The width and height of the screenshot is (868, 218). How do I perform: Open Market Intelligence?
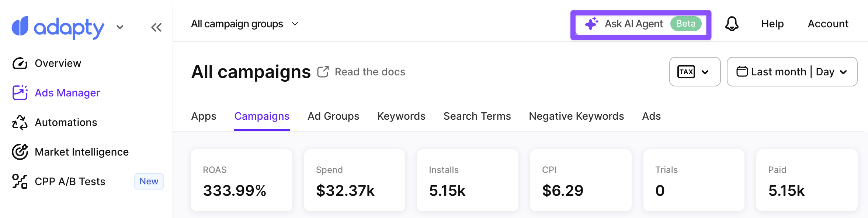[x=81, y=152]
